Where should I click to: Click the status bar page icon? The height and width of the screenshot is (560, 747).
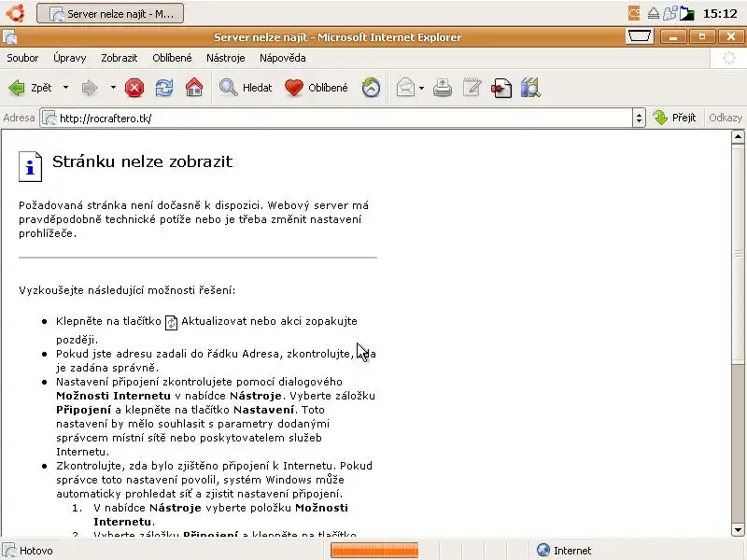pyautogui.click(x=9, y=550)
